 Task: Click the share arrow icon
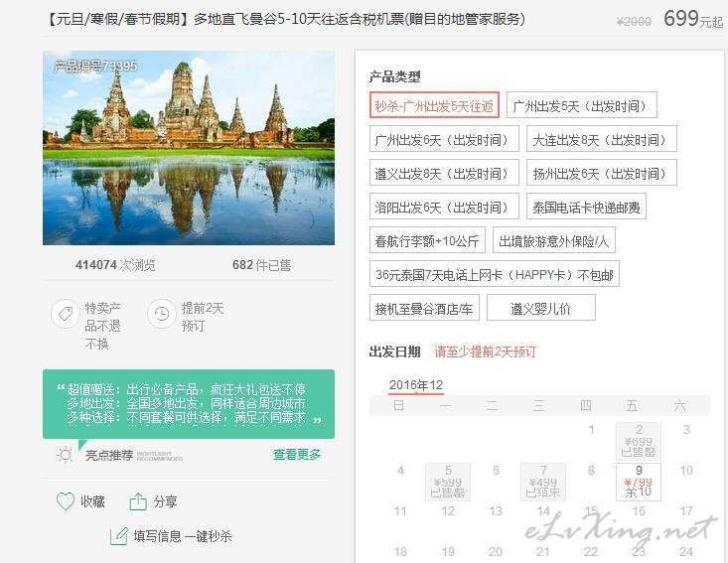coord(138,501)
